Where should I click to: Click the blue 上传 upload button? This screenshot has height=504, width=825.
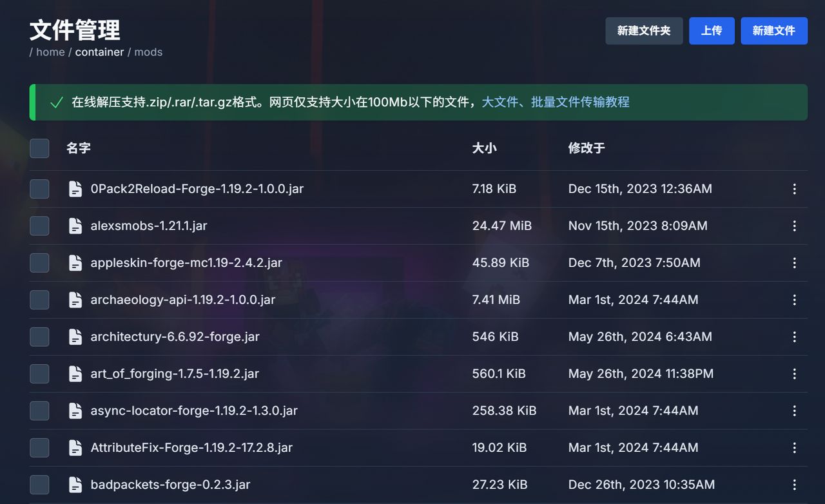coord(711,31)
